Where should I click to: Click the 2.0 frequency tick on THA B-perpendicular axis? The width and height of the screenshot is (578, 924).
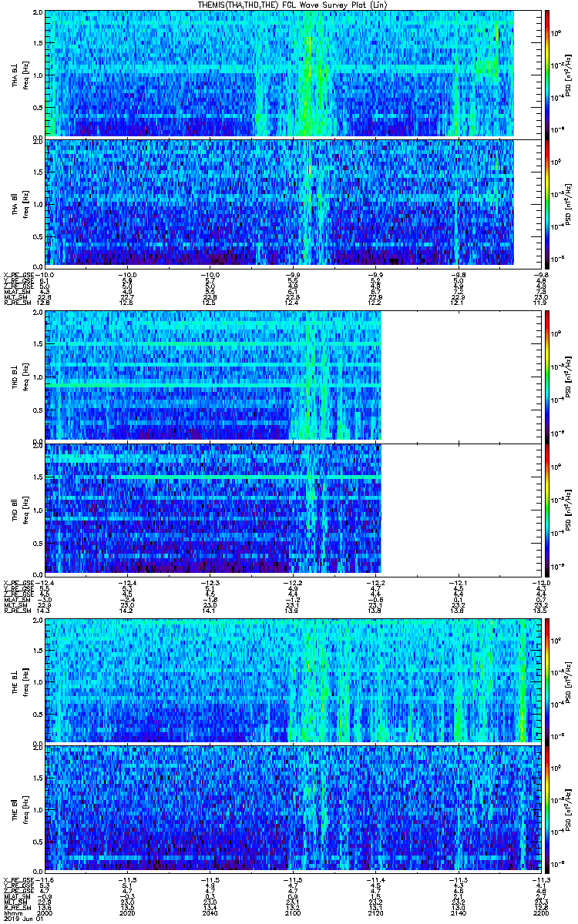39,14
